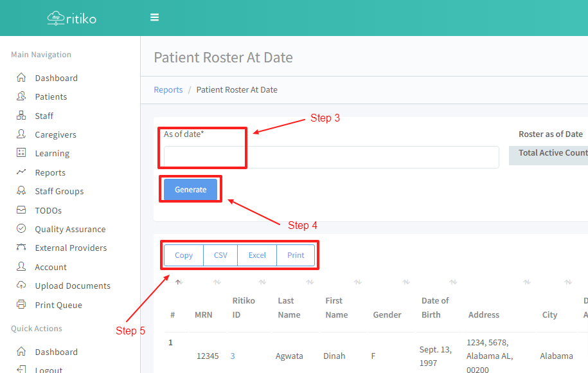Follow the Reports breadcrumb link
588x373 pixels.
pyautogui.click(x=168, y=90)
